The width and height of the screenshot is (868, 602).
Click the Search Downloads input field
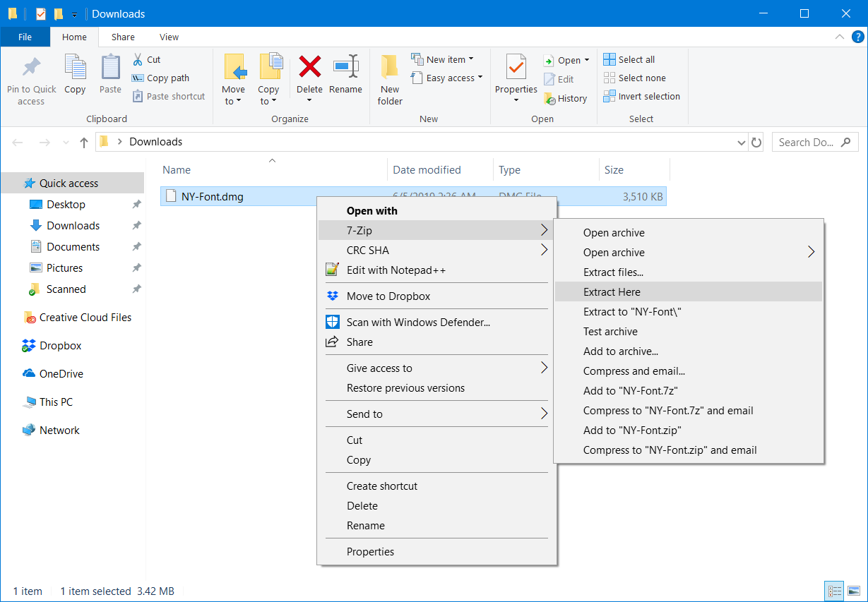(807, 143)
